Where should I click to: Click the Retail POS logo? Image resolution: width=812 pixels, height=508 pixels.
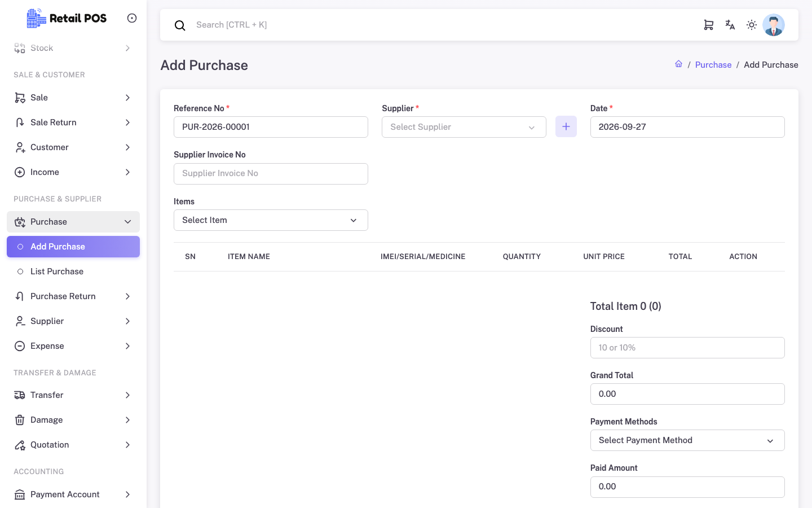click(x=67, y=18)
